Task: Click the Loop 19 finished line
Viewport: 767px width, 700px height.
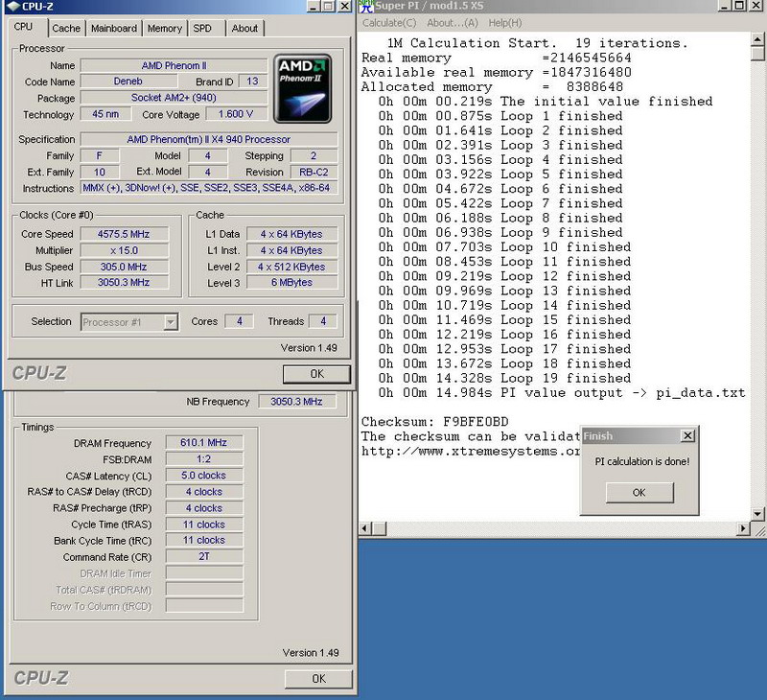Action: (505, 378)
